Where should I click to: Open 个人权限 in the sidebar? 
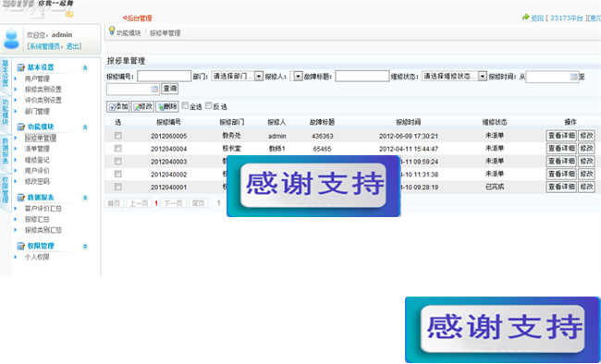coord(37,257)
